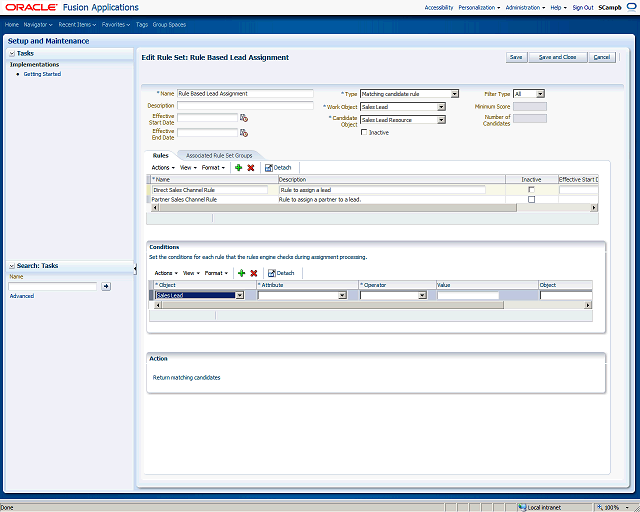Open the Candidate Object dropdown
640x512 pixels.
coord(441,120)
